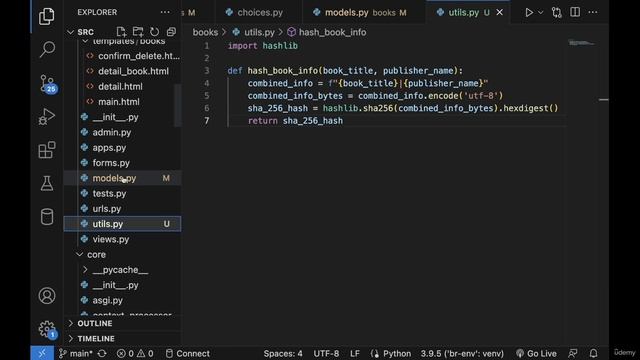Select interpreter 3.9.5 br-env
Viewport: 640px width, 360px height.
click(462, 353)
